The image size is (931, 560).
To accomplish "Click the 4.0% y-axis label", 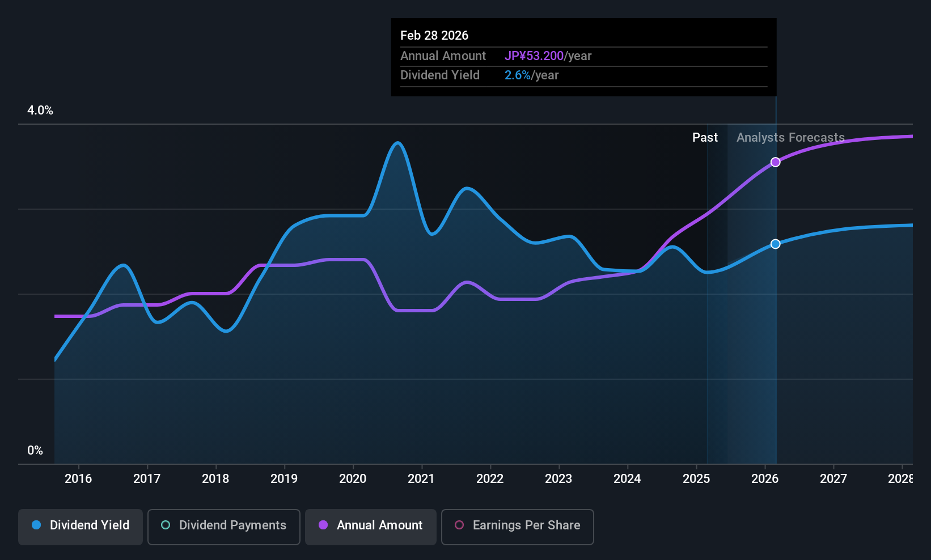I will coord(40,111).
